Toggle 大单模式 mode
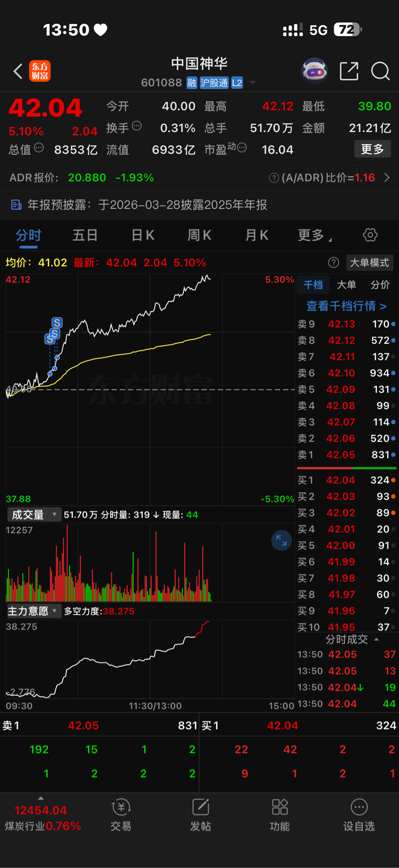399x868 pixels. (x=369, y=263)
